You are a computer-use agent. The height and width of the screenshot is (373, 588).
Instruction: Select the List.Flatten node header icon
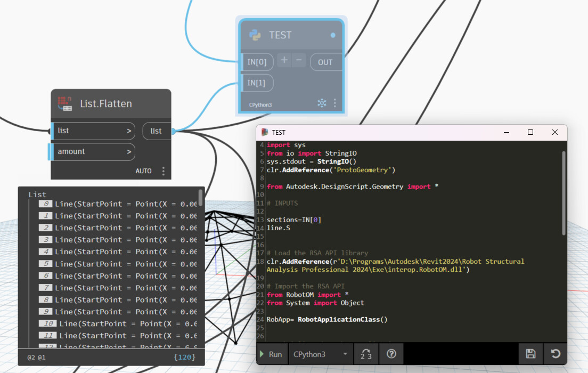(x=63, y=103)
